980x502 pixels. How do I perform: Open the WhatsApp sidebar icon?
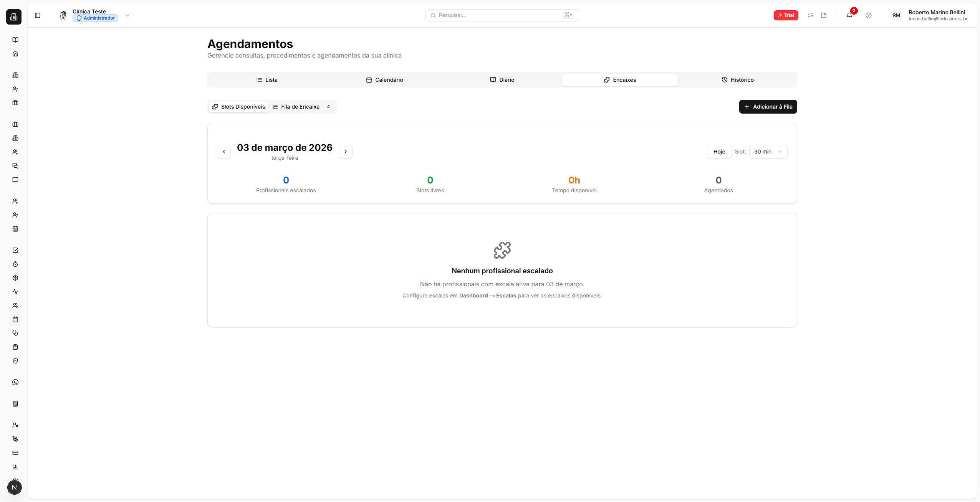[15, 382]
